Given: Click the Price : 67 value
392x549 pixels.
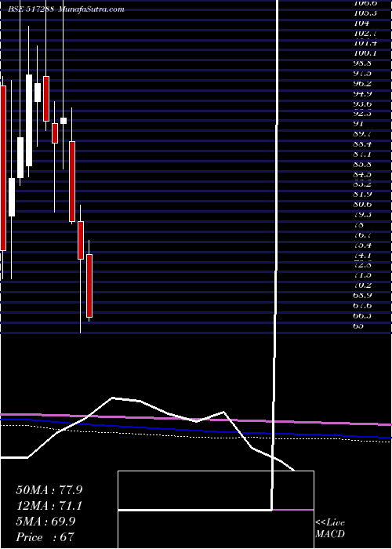Looking at the screenshot, I should [x=44, y=537].
